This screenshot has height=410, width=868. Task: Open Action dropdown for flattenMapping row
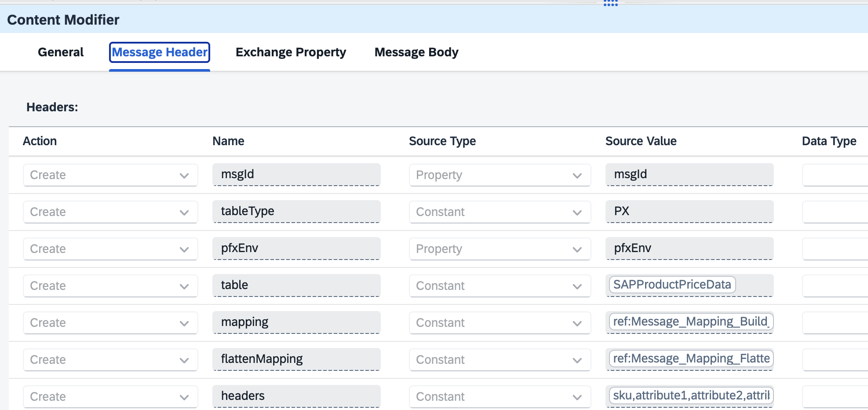pos(110,360)
